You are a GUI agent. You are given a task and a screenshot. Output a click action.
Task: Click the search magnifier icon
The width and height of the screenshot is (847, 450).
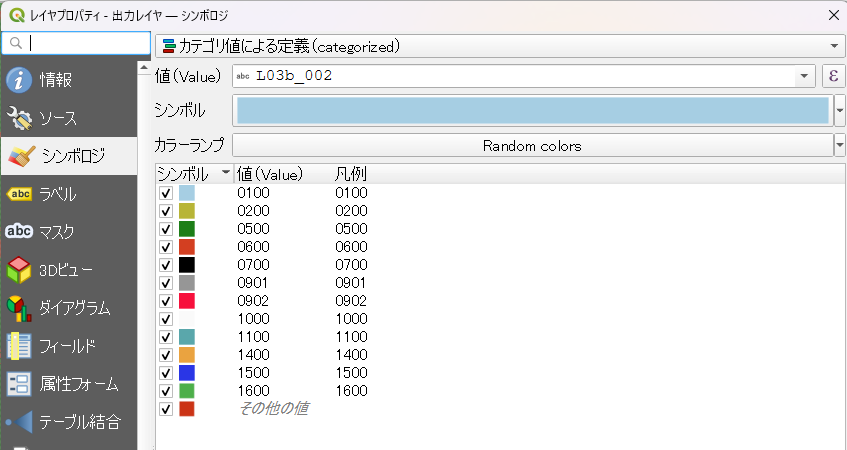16,43
